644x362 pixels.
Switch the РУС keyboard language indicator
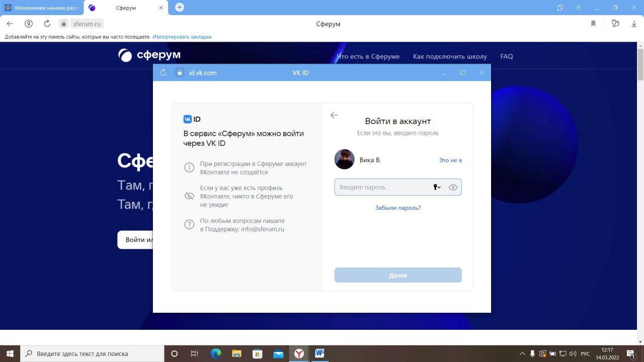tap(585, 353)
